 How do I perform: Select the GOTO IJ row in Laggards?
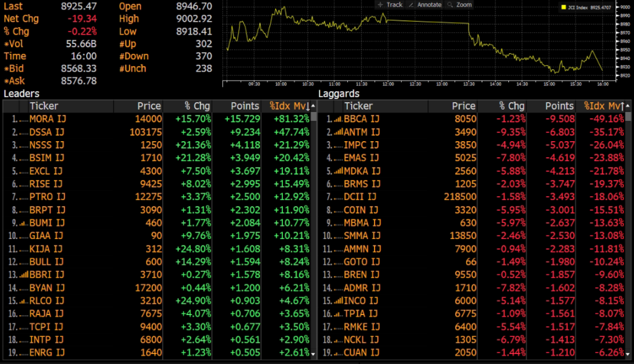pos(362,262)
